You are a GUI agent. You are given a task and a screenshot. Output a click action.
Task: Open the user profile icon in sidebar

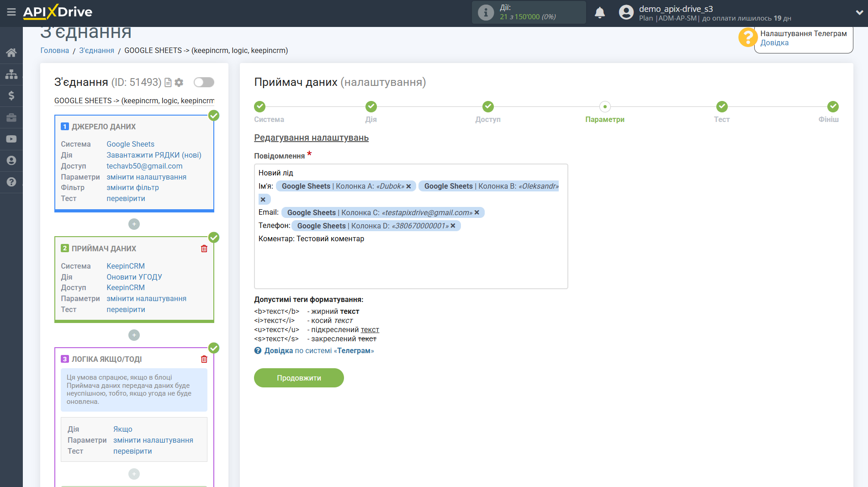pyautogui.click(x=11, y=160)
